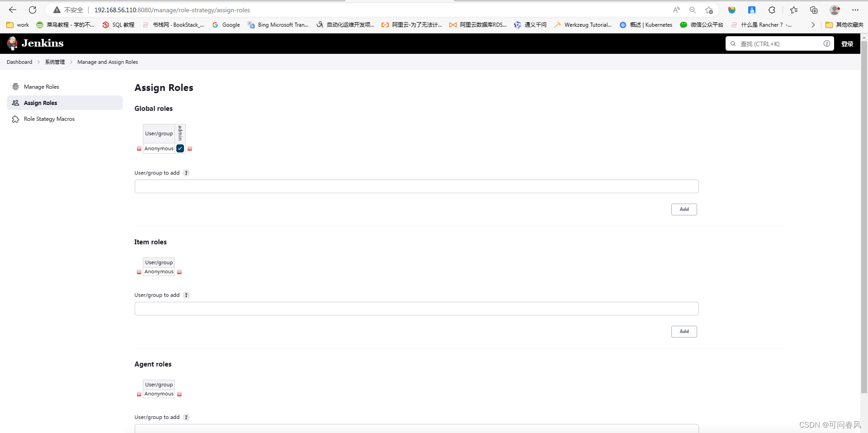Show help for Global roles User/group to add
Screen dimensions: 868x433
(x=186, y=173)
